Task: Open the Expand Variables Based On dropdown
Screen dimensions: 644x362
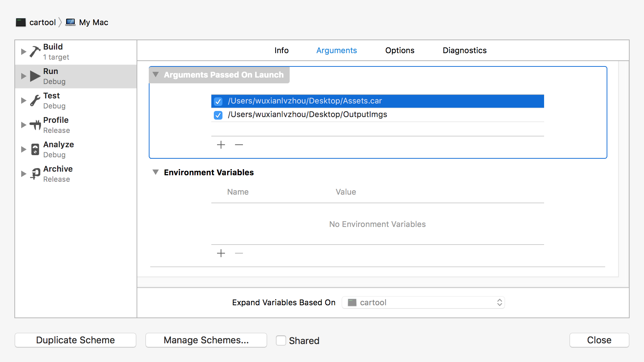Action: pyautogui.click(x=423, y=303)
